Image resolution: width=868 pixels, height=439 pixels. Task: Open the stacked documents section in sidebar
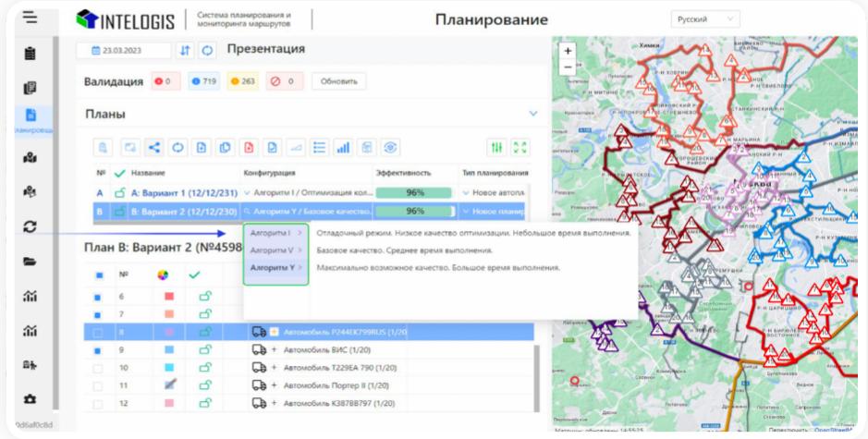[30, 88]
